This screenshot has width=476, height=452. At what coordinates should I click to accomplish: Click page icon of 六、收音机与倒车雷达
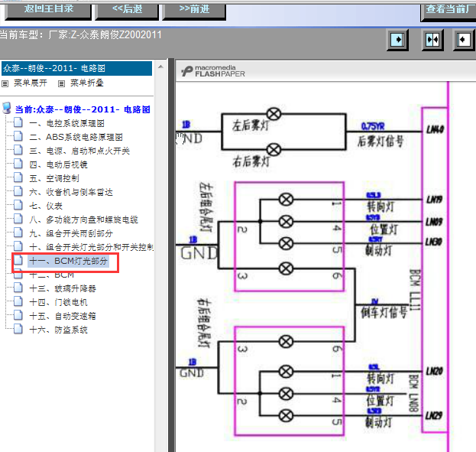(18, 191)
